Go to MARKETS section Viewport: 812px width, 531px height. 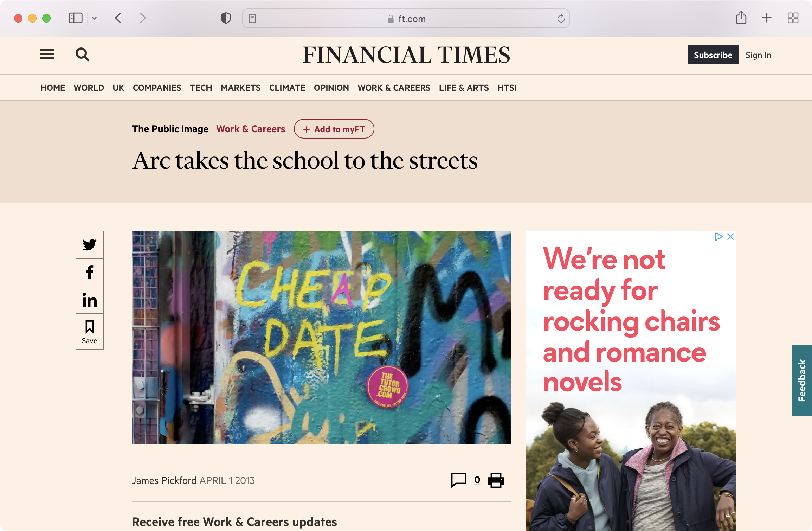coord(240,88)
